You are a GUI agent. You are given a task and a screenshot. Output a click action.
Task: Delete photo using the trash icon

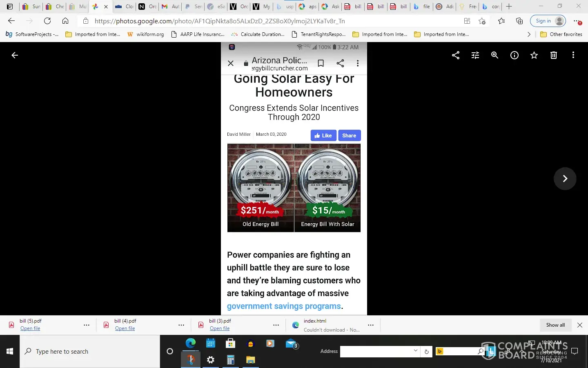click(x=554, y=55)
